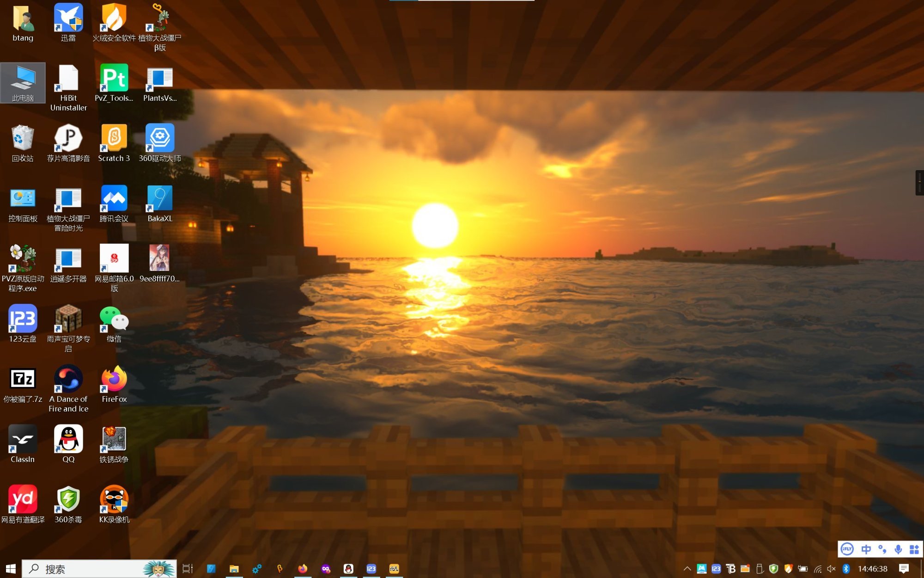Open the blue gears app in taskbar
This screenshot has width=924, height=578.
click(x=257, y=569)
